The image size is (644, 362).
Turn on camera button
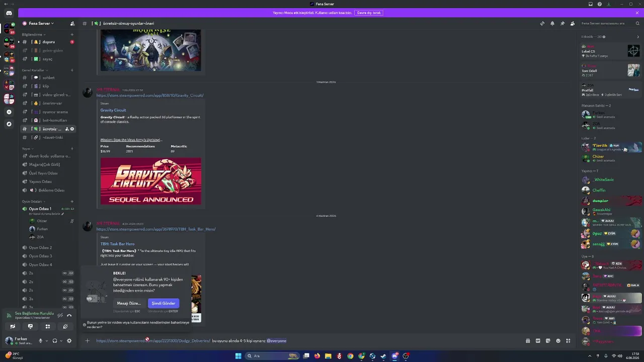pos(13,326)
